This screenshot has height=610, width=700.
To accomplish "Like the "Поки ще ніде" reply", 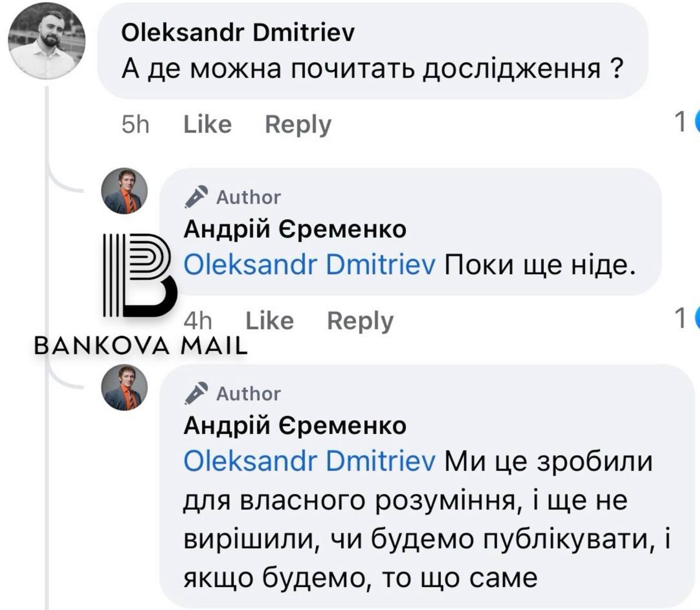I will [270, 321].
